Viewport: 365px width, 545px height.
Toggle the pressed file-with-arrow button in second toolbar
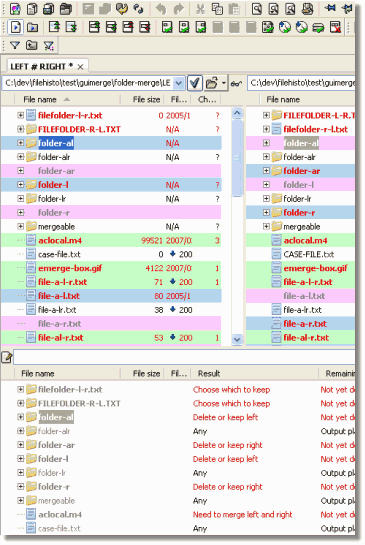tap(15, 27)
